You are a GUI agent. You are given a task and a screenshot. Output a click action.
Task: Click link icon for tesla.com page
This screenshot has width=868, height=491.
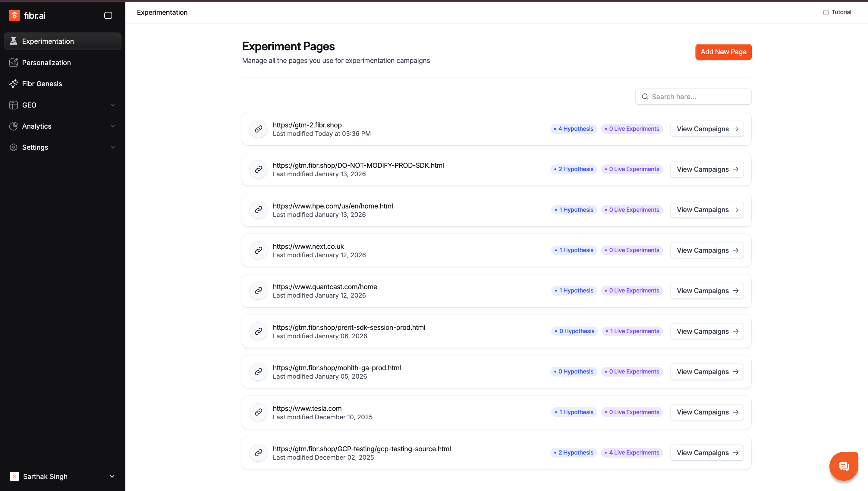coord(258,412)
